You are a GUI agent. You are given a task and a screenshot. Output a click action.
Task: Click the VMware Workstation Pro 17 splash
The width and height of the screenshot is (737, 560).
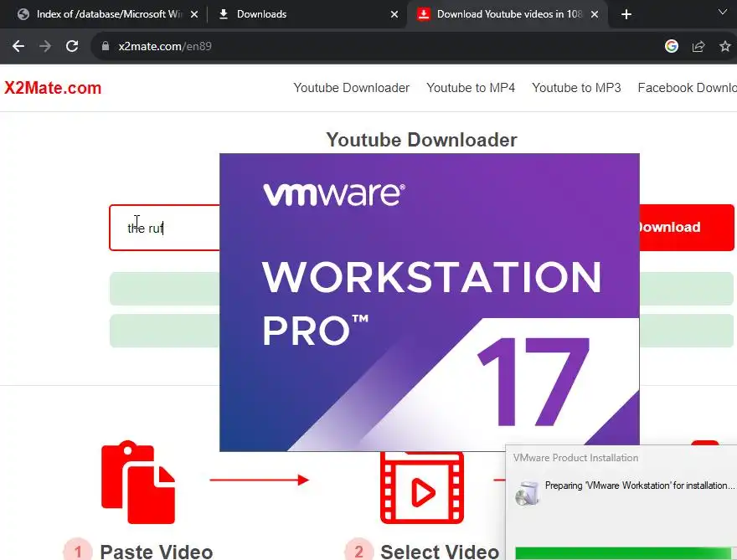pyautogui.click(x=429, y=302)
